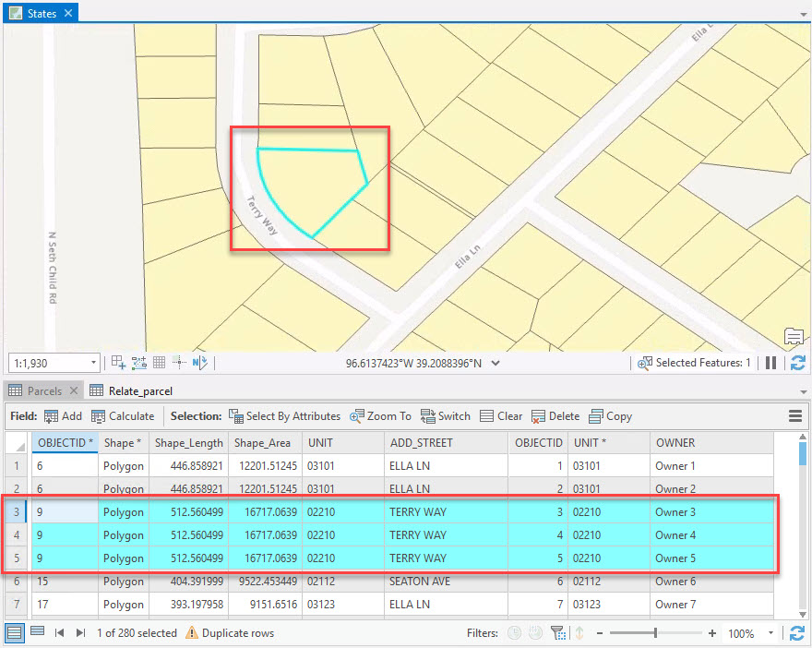Click the Duplicate rows warning

[x=229, y=633]
